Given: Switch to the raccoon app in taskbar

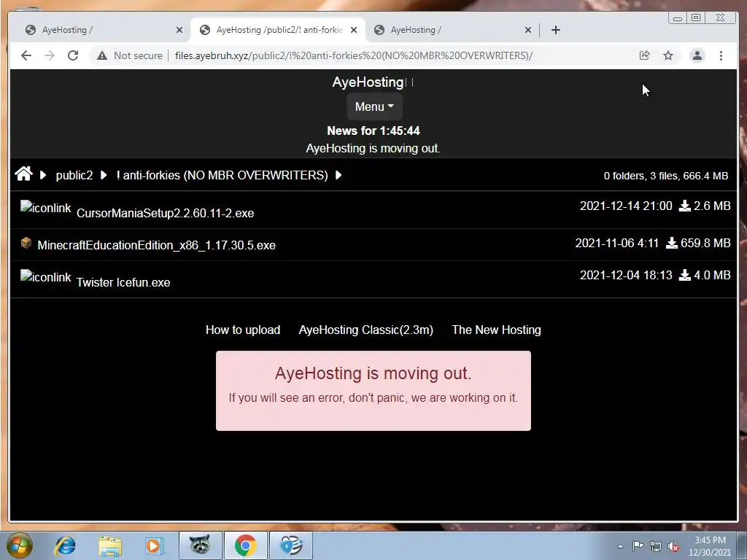Looking at the screenshot, I should tap(200, 545).
